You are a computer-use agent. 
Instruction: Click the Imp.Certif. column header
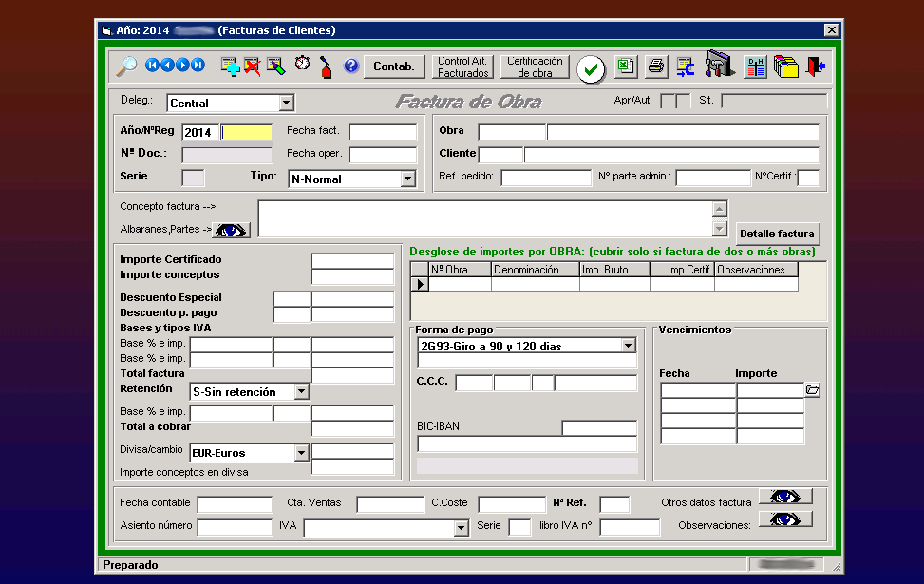[682, 270]
